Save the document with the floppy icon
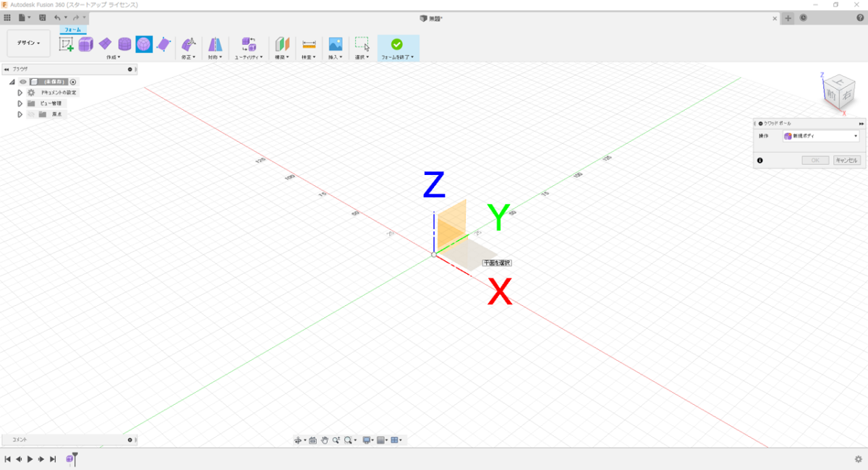 tap(42, 17)
